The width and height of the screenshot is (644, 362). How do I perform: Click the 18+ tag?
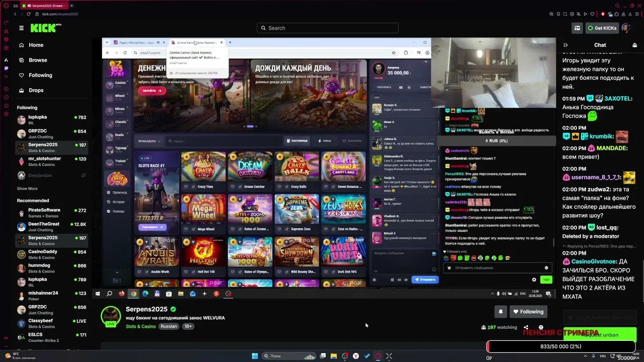point(188,326)
